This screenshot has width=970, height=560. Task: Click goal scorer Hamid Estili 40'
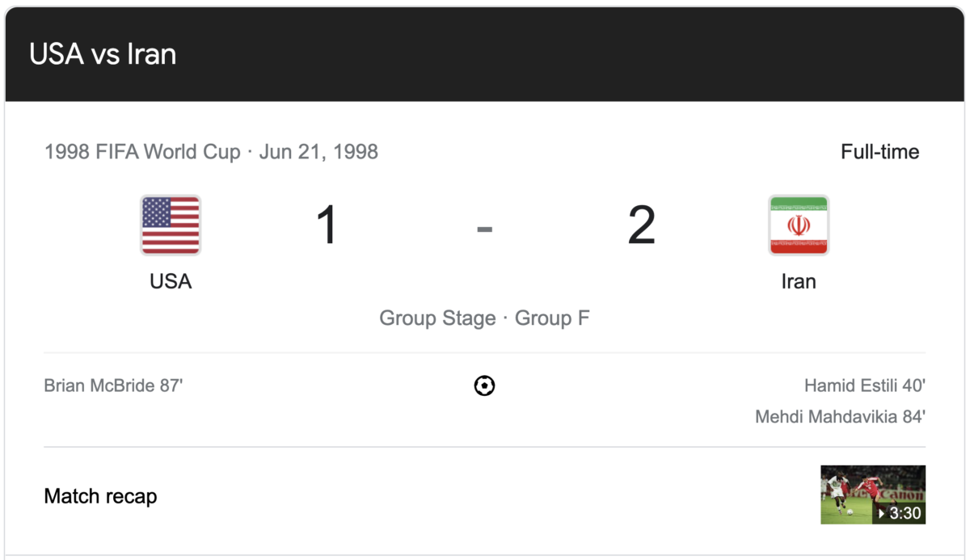pyautogui.click(x=865, y=385)
